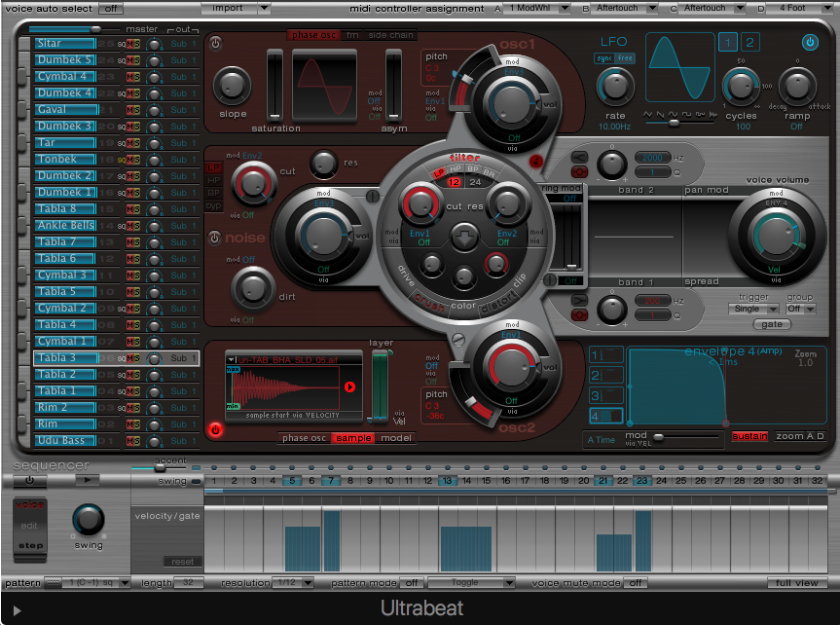The width and height of the screenshot is (840, 625).
Task: Click the full view button
Action: [x=796, y=583]
